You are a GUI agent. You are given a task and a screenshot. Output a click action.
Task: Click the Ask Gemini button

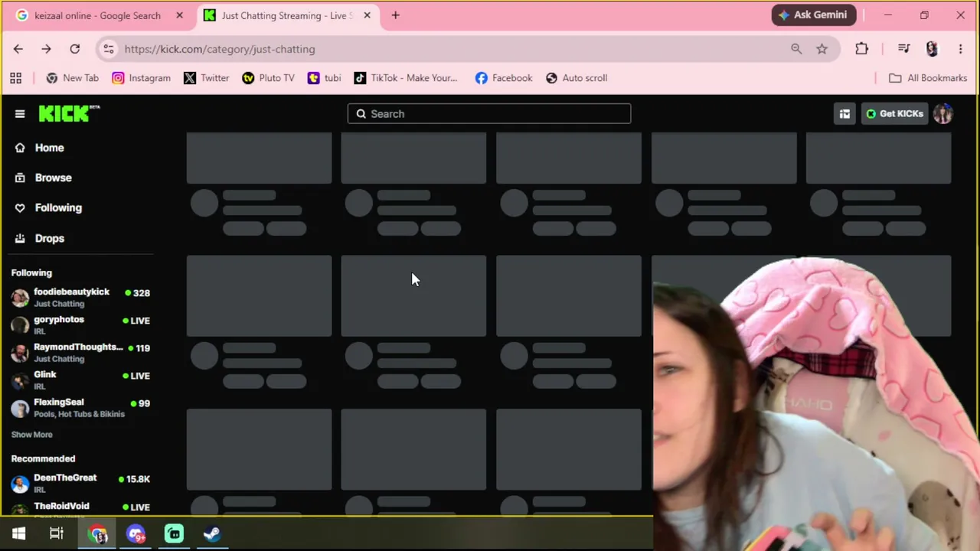coord(813,15)
